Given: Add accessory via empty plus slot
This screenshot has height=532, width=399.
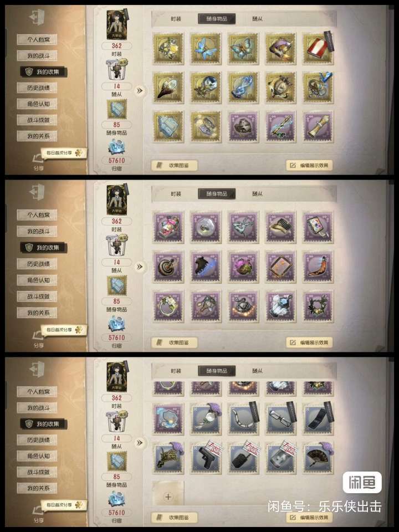Looking at the screenshot, I should tap(168, 497).
